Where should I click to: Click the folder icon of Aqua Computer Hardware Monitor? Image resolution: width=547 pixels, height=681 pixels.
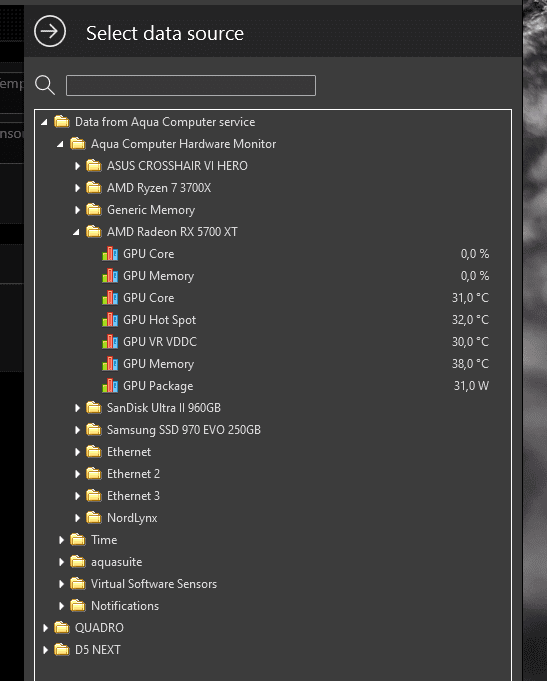pos(78,144)
